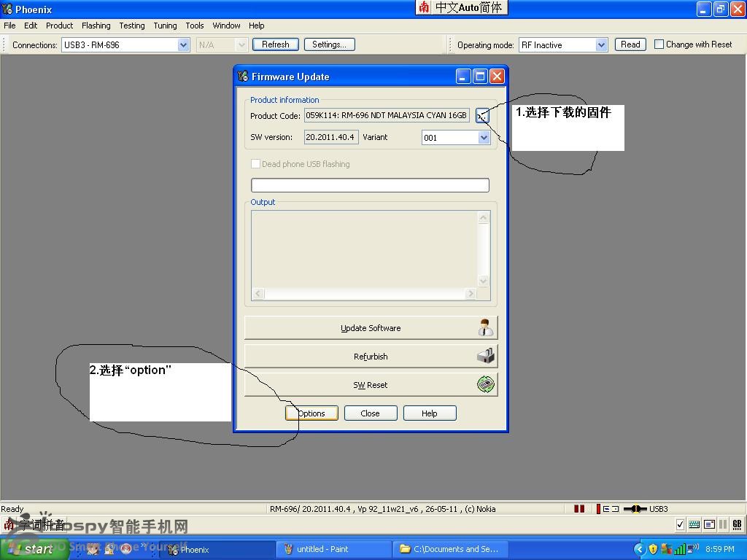Click Close button in Firmware Update dialog
The height and width of the screenshot is (560, 747).
[x=370, y=413]
